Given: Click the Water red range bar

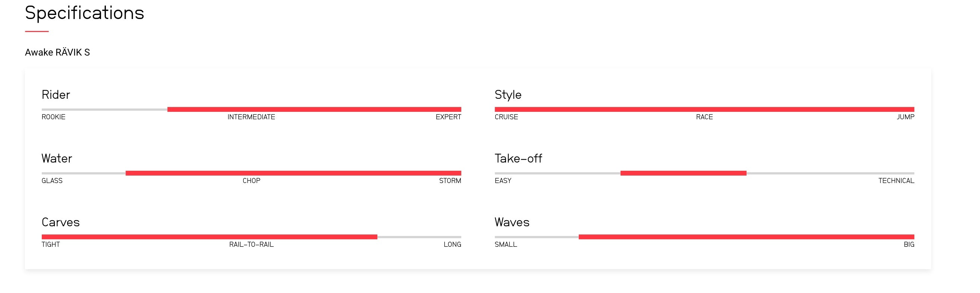Looking at the screenshot, I should point(293,173).
